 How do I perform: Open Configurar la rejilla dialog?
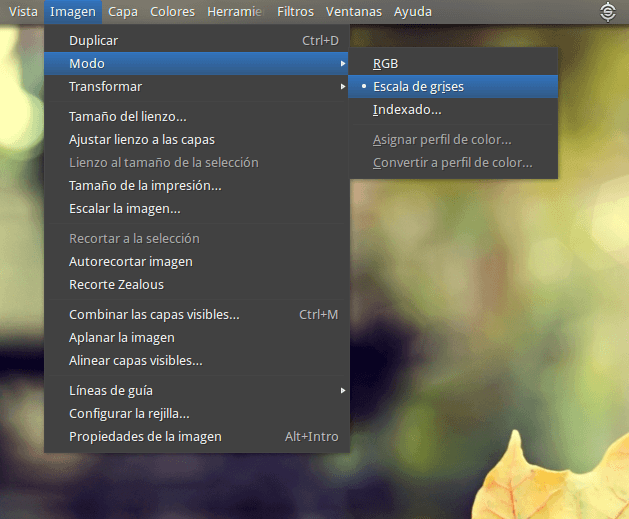[129, 413]
